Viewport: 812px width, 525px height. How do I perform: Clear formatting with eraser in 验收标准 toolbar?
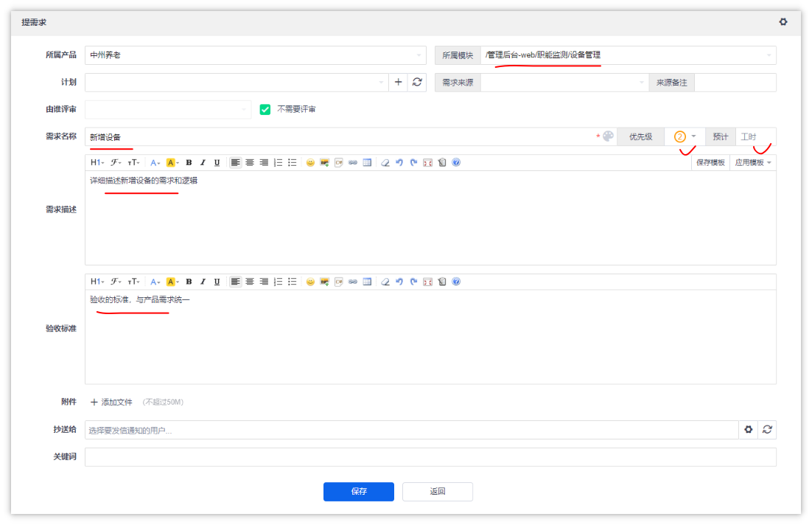[385, 282]
